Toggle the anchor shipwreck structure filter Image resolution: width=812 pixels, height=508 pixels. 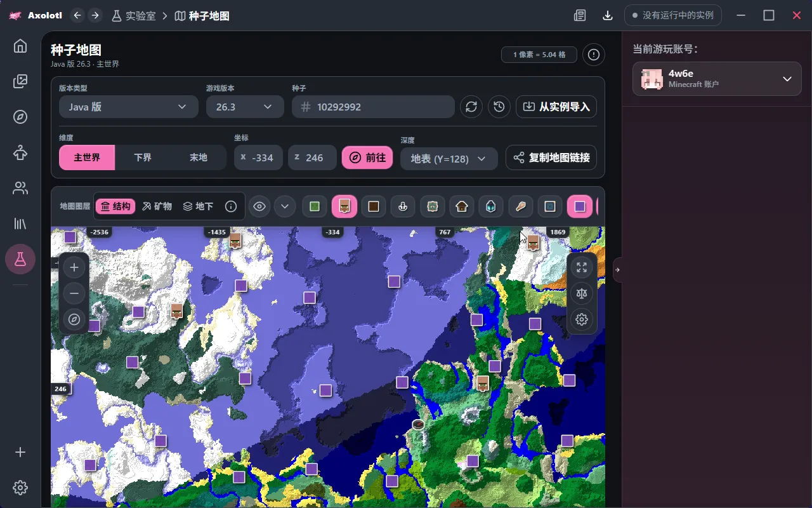403,206
